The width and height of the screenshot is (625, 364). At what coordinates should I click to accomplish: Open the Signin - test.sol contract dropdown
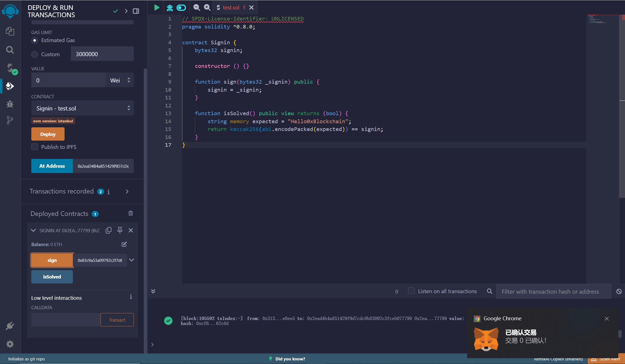coord(83,108)
